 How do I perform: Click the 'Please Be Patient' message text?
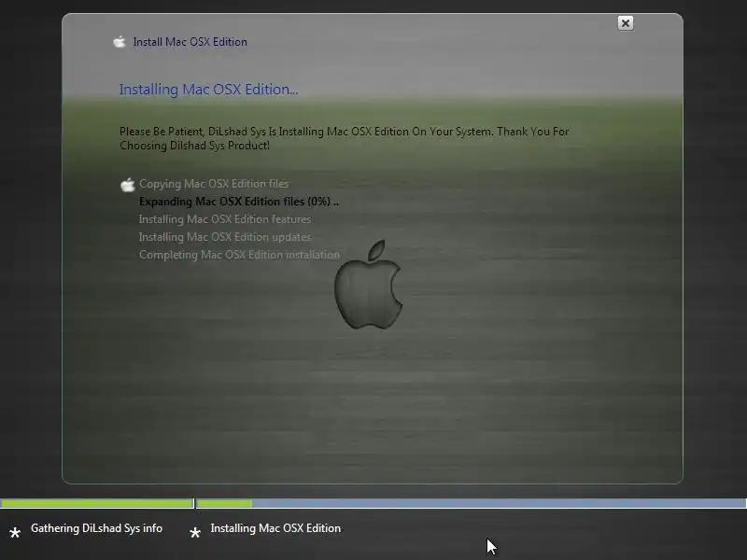(x=345, y=138)
